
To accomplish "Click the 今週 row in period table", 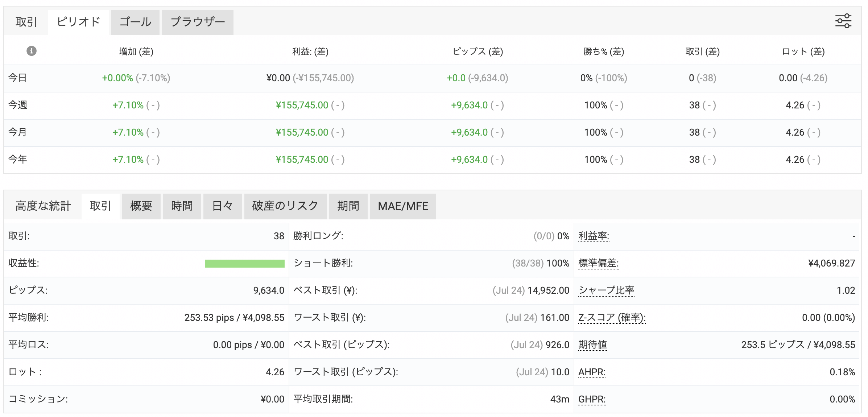I will [x=18, y=105].
